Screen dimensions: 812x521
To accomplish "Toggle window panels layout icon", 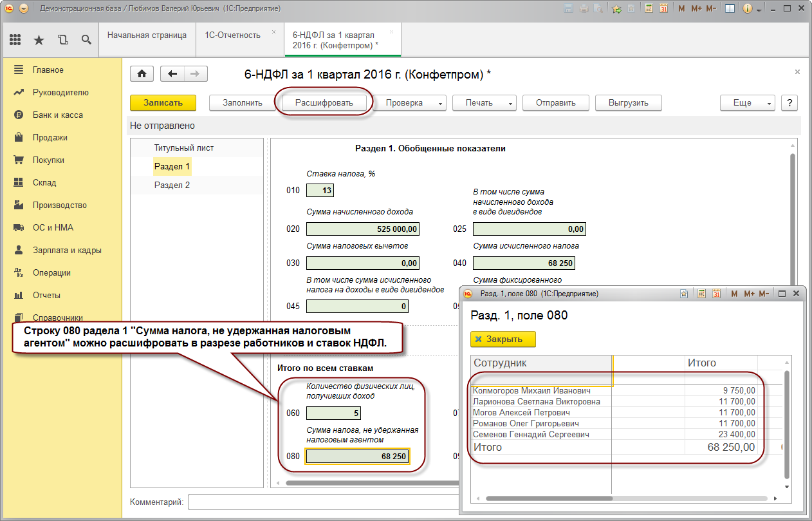I will coord(730,9).
